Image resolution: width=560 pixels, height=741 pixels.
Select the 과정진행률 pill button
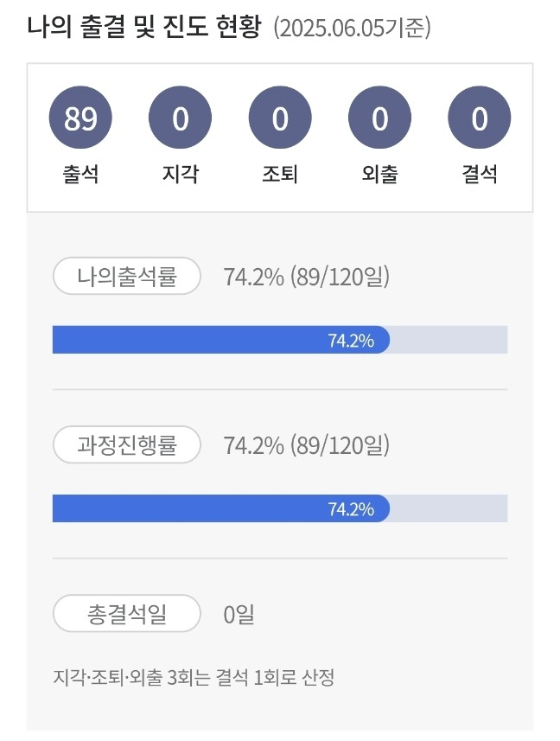(126, 444)
